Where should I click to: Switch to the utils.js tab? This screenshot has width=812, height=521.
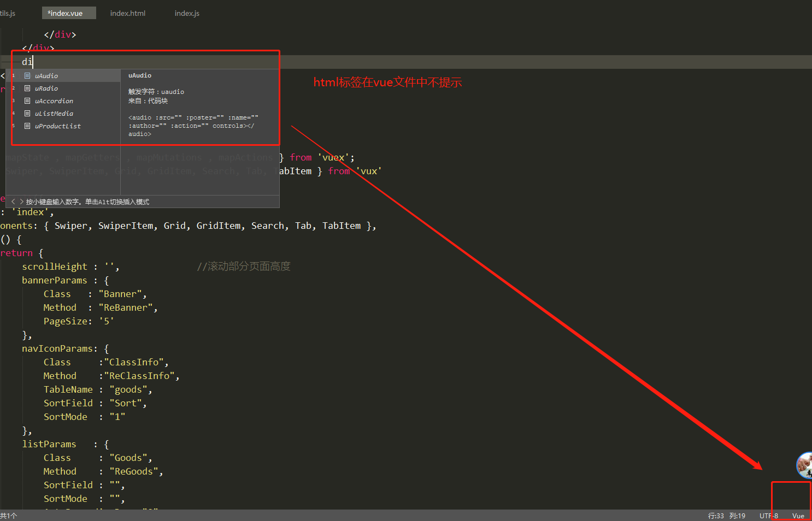(8, 13)
